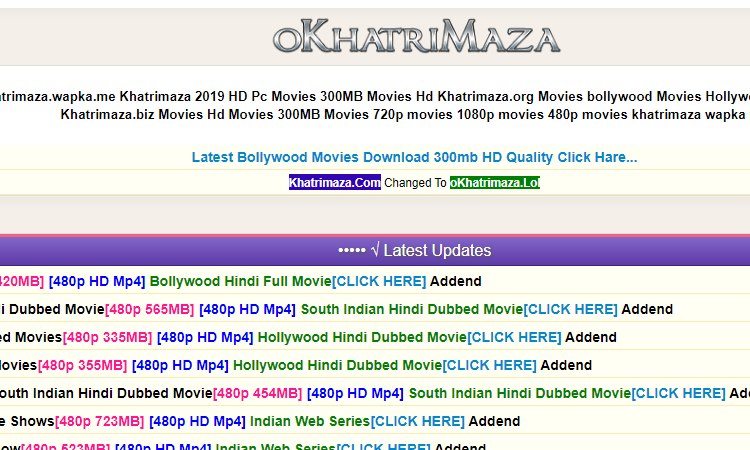Viewport: 750px width, 450px height.
Task: Click the purple Khatrimaza.Com label
Action: click(335, 182)
